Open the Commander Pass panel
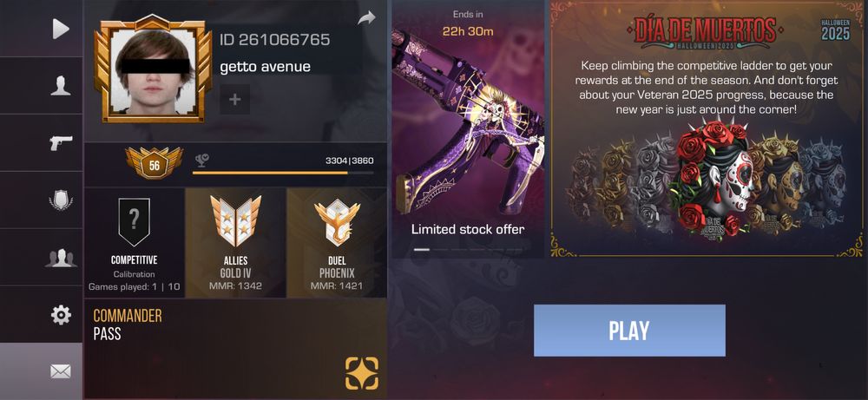The width and height of the screenshot is (868, 400). tap(235, 349)
